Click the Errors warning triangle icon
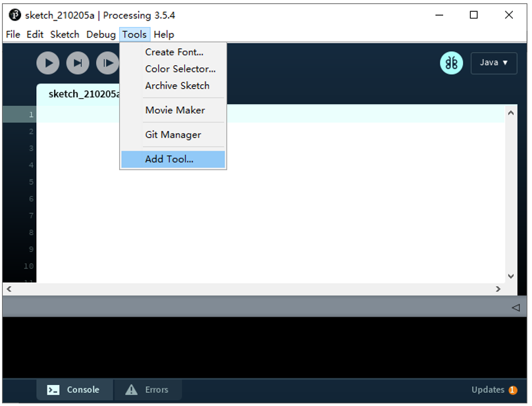Image resolution: width=532 pixels, height=406 pixels. 131,390
